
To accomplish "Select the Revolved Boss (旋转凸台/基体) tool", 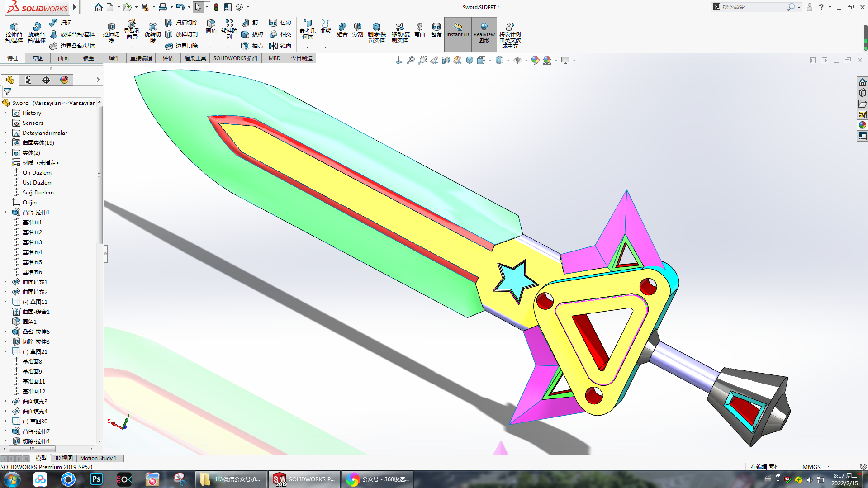I will [x=36, y=33].
